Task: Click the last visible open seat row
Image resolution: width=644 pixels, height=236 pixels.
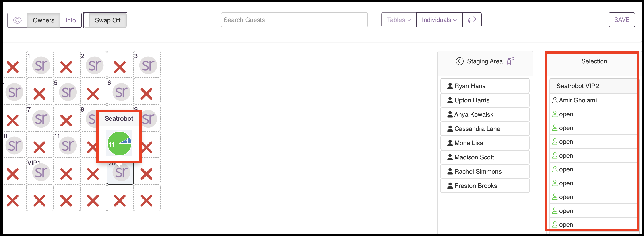Action: [x=593, y=224]
